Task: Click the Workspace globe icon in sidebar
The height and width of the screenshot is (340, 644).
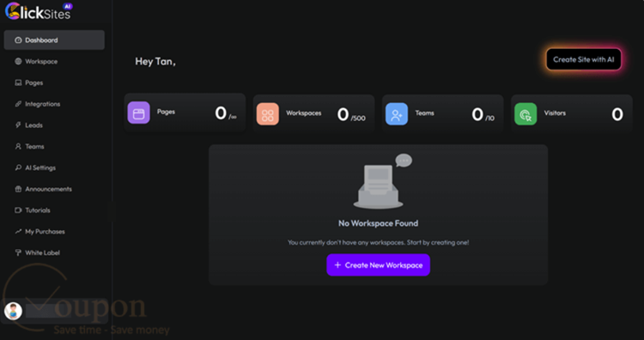Action: tap(18, 62)
